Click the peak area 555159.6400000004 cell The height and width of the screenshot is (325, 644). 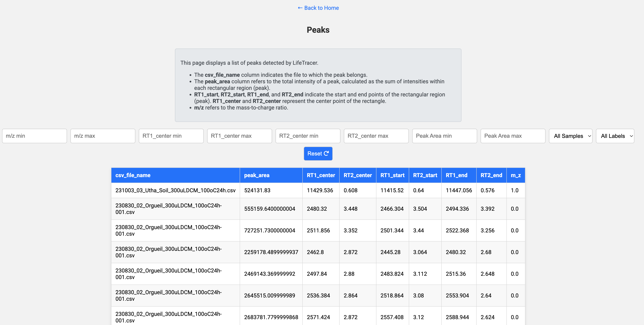(x=269, y=209)
